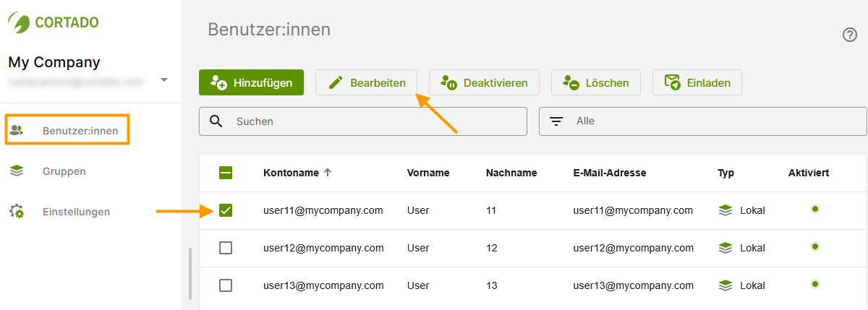
Task: Click account name user13@mycompany.com
Action: coord(323,285)
